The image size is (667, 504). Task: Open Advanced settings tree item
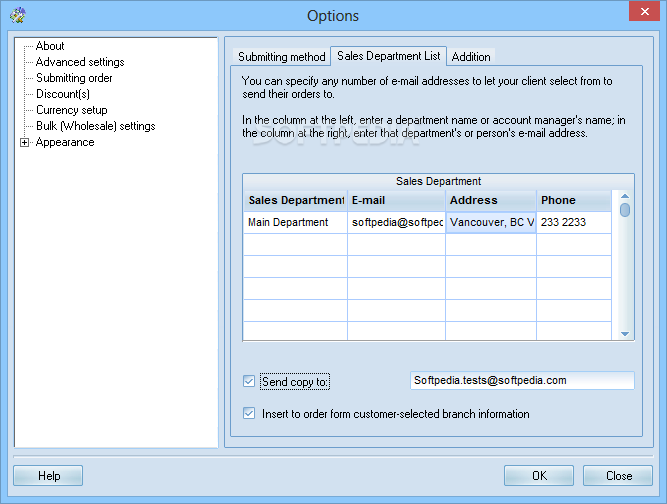click(80, 62)
